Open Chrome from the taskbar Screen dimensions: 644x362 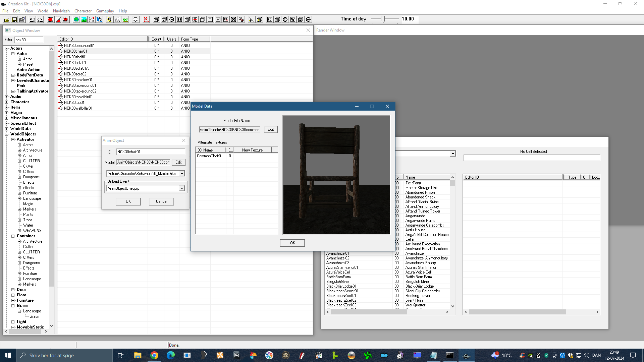coord(154,355)
